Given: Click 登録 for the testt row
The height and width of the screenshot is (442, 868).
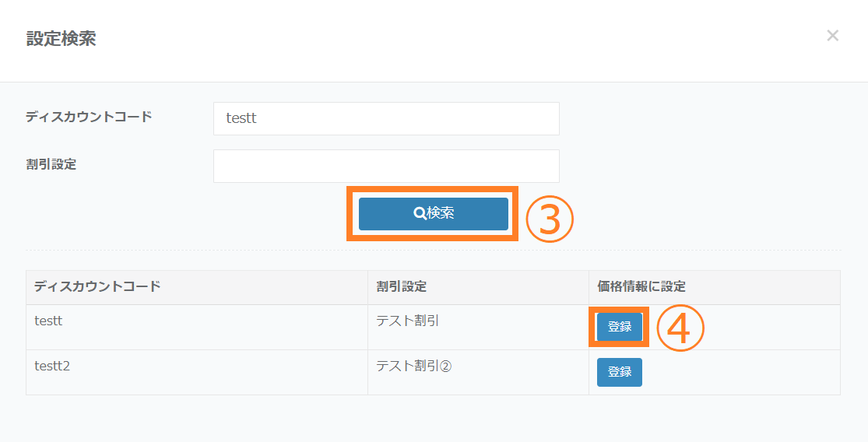Looking at the screenshot, I should pos(619,327).
